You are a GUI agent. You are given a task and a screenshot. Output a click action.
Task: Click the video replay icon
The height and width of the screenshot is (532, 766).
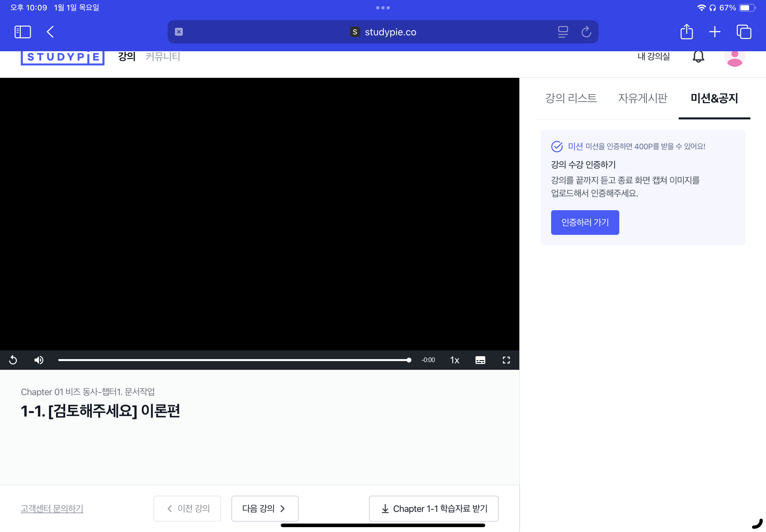[13, 360]
